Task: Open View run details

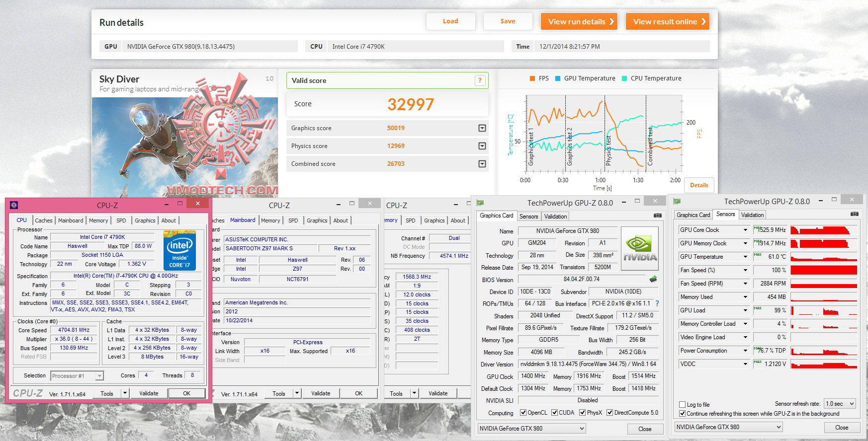Action: (x=579, y=21)
